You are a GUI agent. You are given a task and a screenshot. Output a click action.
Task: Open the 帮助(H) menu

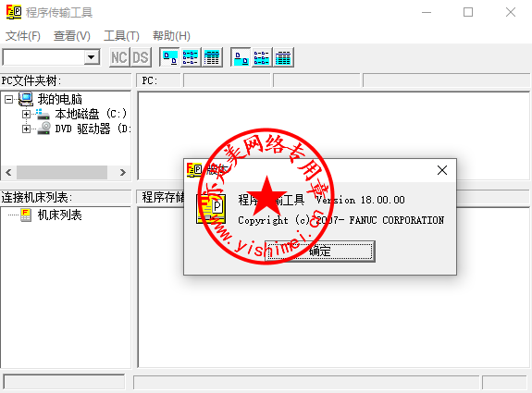(171, 36)
